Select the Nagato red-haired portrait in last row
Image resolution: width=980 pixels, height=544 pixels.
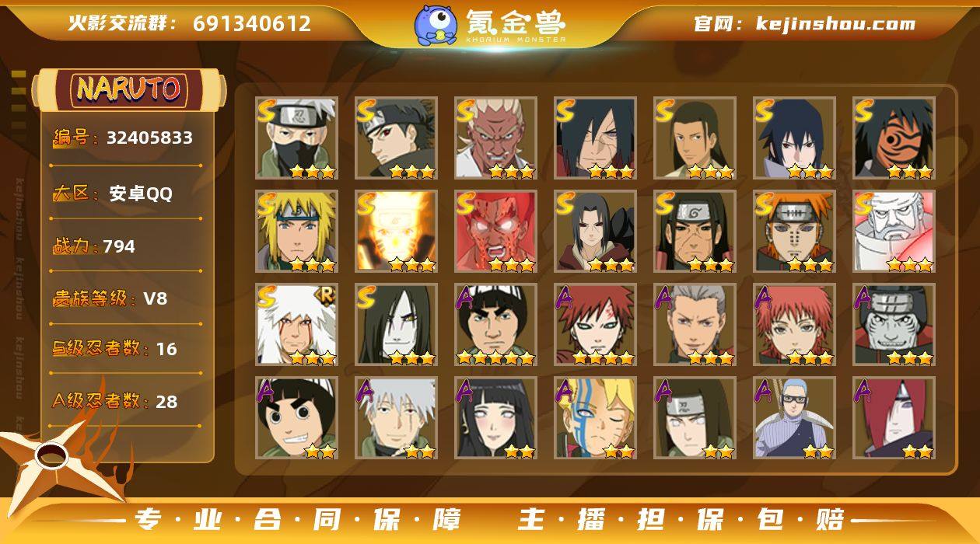tap(894, 418)
